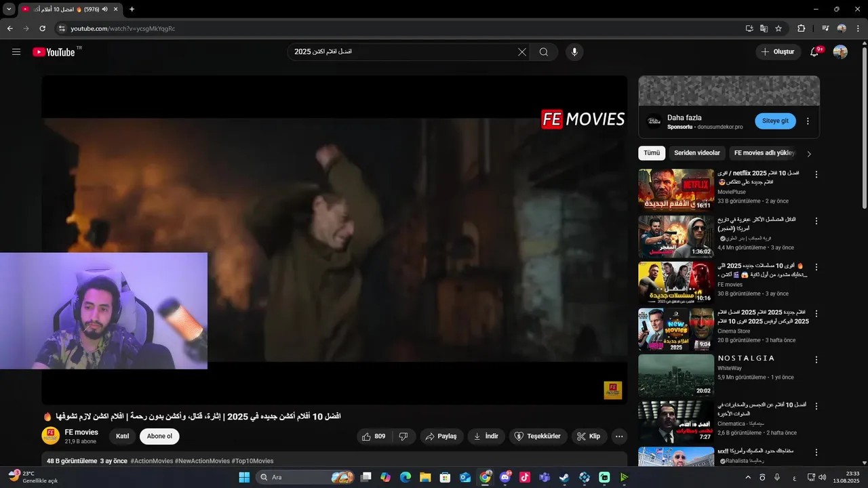Image resolution: width=868 pixels, height=488 pixels.
Task: Click the video player to pause
Action: pos(334,240)
